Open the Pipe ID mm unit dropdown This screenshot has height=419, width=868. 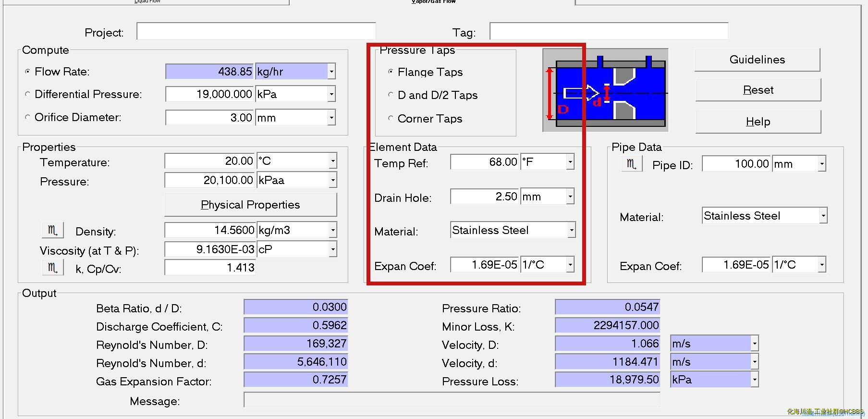(822, 164)
